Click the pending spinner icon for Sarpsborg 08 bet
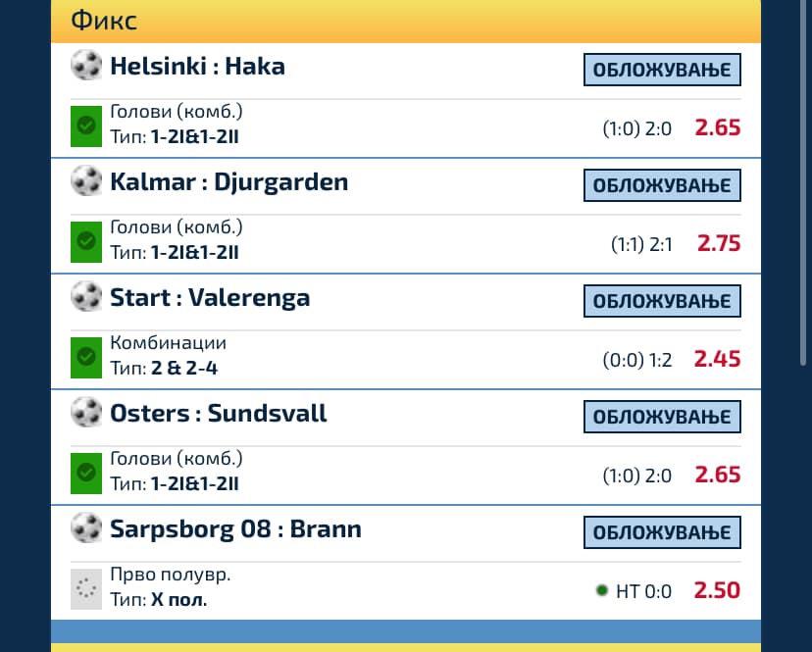This screenshot has height=652, width=812. coord(86,589)
